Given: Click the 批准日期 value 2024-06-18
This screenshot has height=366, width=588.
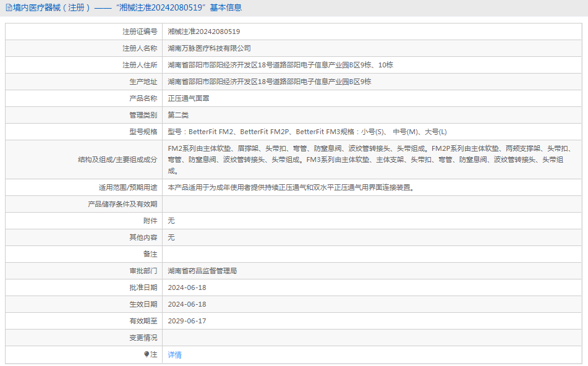Looking at the screenshot, I should coord(187,287).
